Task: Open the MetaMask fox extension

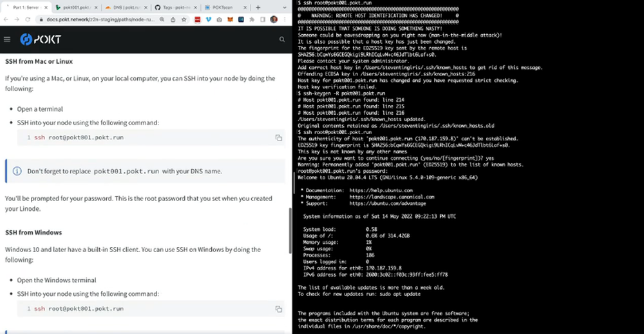Action: point(231,19)
